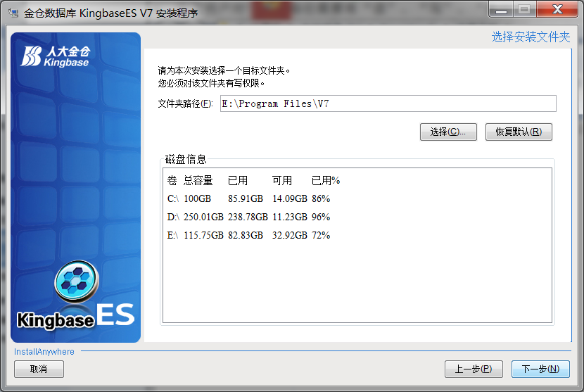
Task: Click the 文件夹路径(F): label
Action: [185, 103]
